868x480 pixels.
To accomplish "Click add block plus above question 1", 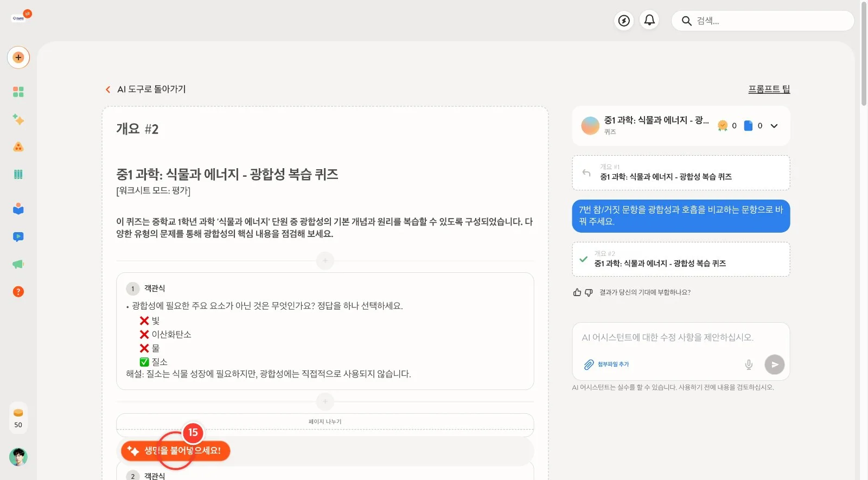I will 325,261.
